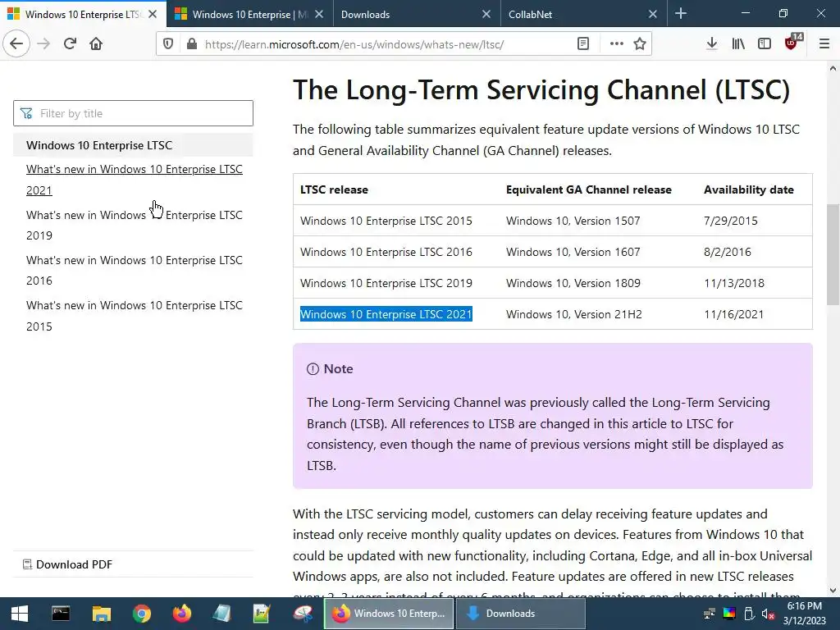Click the 11/13/2018 availability date
840x630 pixels.
[734, 283]
